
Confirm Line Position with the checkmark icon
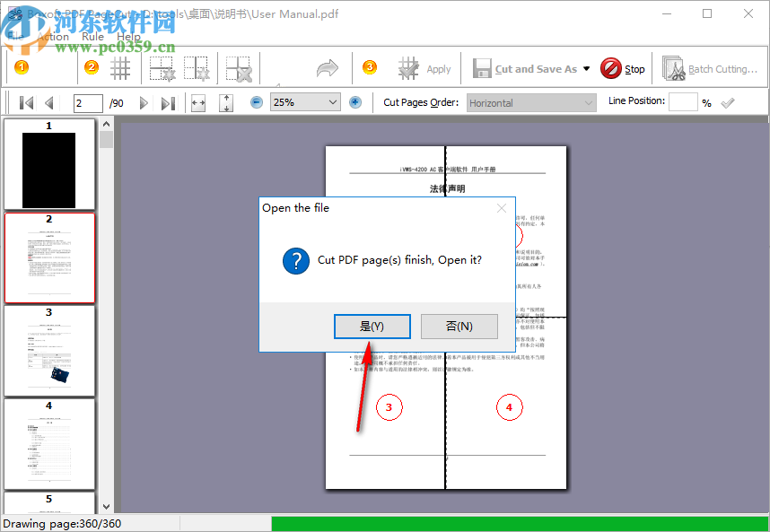(727, 101)
